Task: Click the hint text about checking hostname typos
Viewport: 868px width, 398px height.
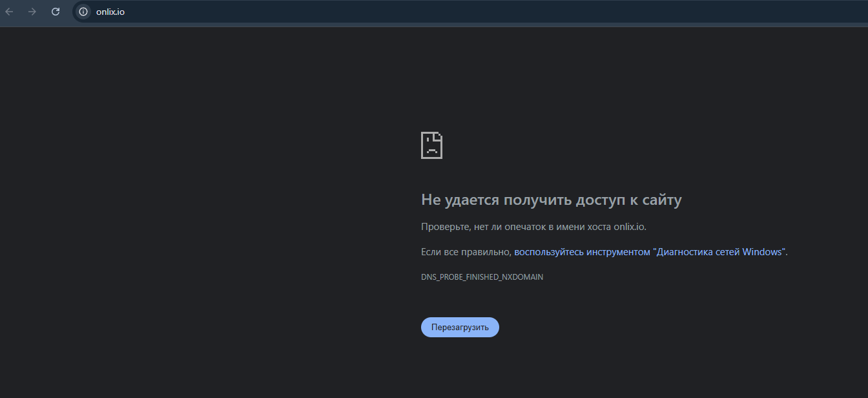Action: pos(533,226)
